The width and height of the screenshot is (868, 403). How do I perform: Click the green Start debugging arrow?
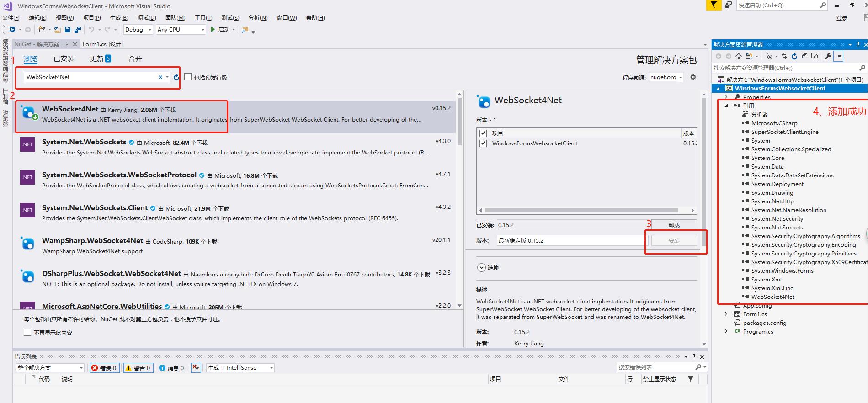[213, 30]
